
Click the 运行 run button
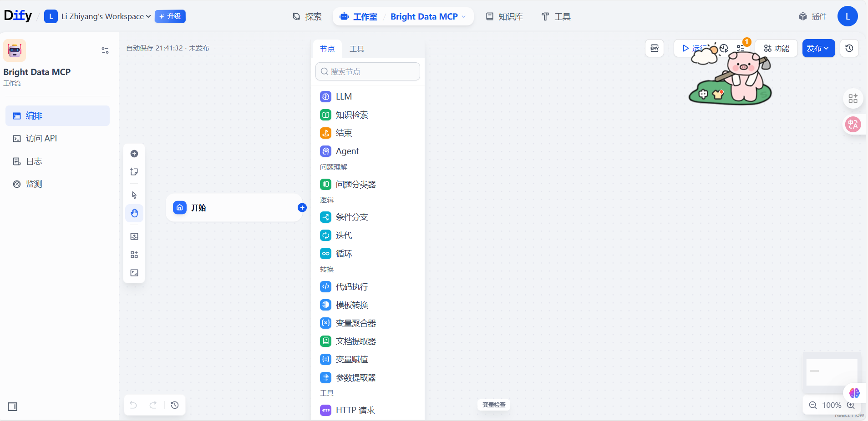[694, 48]
